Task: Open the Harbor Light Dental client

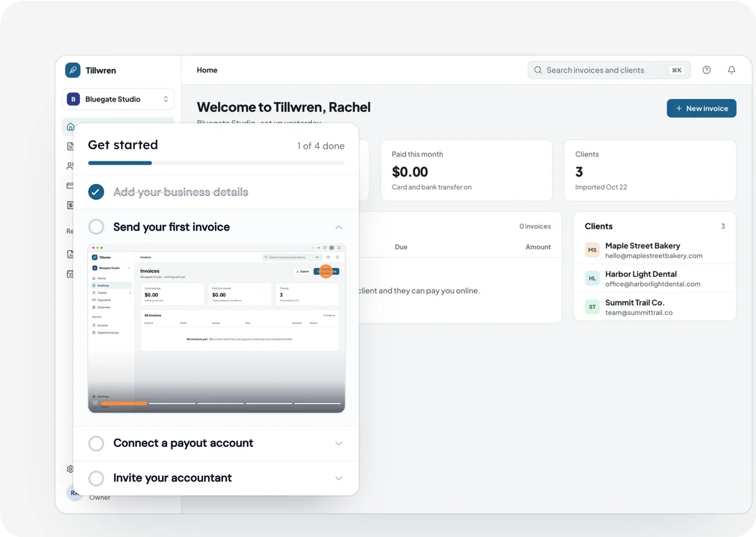Action: (x=655, y=279)
